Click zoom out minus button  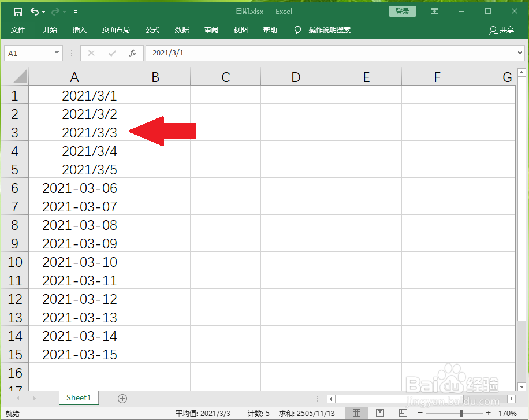(420, 413)
